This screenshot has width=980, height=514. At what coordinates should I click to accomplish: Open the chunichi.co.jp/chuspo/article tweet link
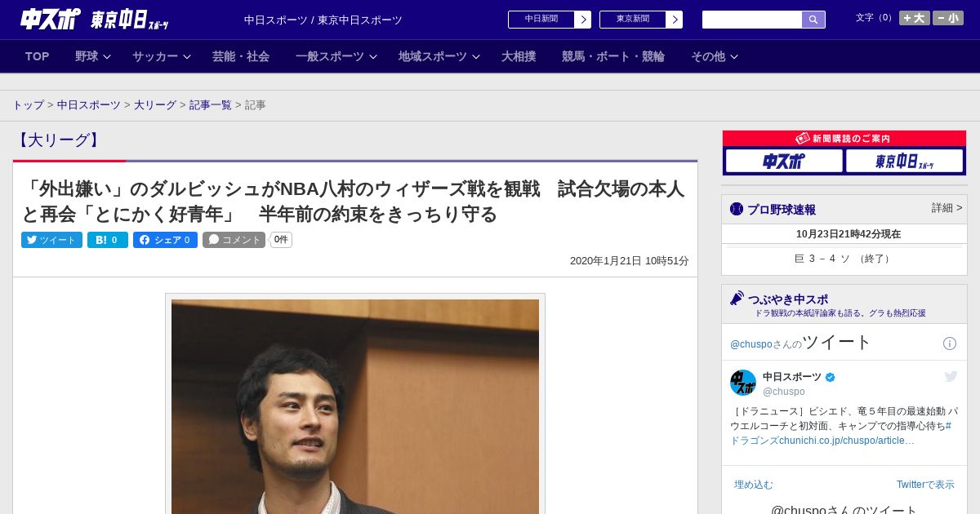(847, 441)
